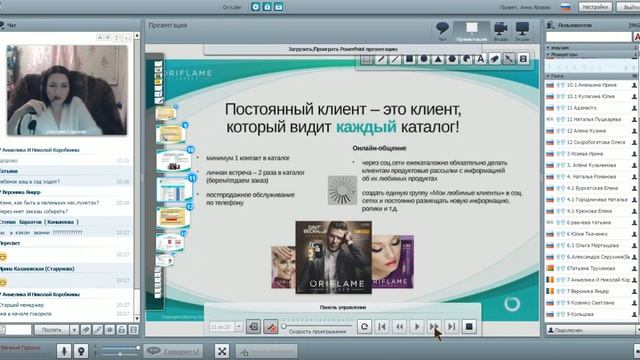Screen dimensions: 640x360
Task: Click the Говорить! talk button
Action: click(173, 351)
